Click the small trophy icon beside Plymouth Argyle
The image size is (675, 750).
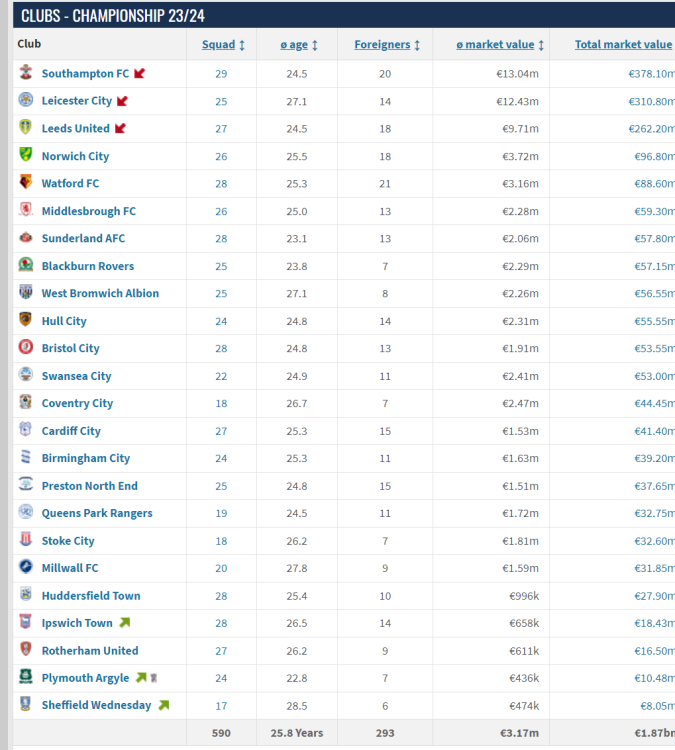click(154, 678)
